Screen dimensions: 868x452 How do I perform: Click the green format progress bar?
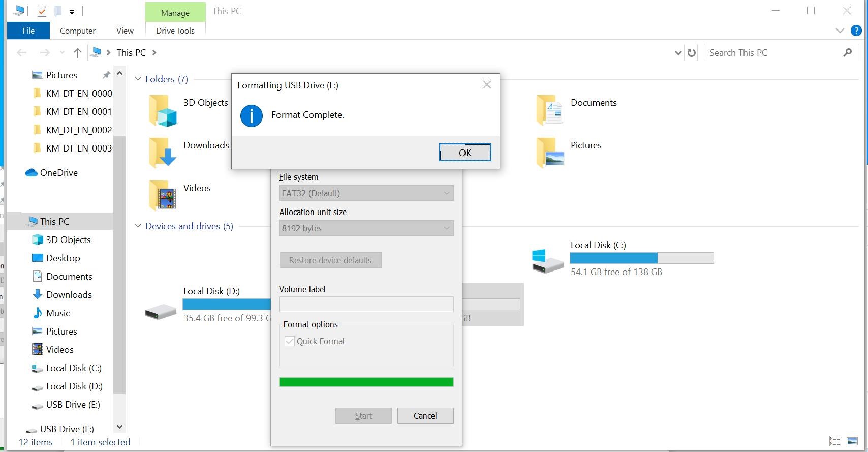coord(366,382)
